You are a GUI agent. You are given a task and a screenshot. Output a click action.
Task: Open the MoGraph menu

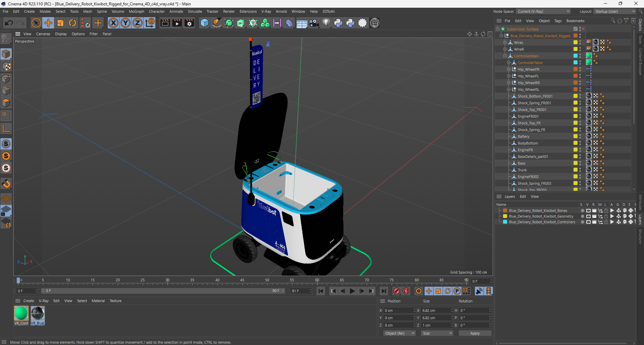pyautogui.click(x=137, y=11)
